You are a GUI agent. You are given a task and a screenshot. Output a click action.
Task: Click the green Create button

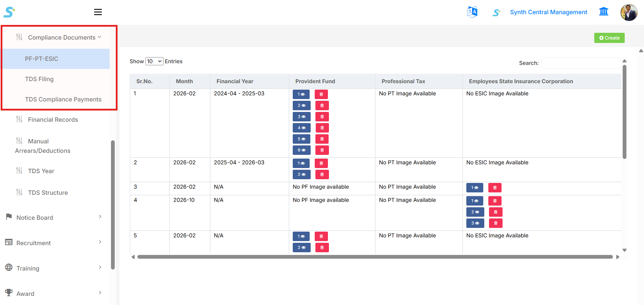tap(609, 38)
